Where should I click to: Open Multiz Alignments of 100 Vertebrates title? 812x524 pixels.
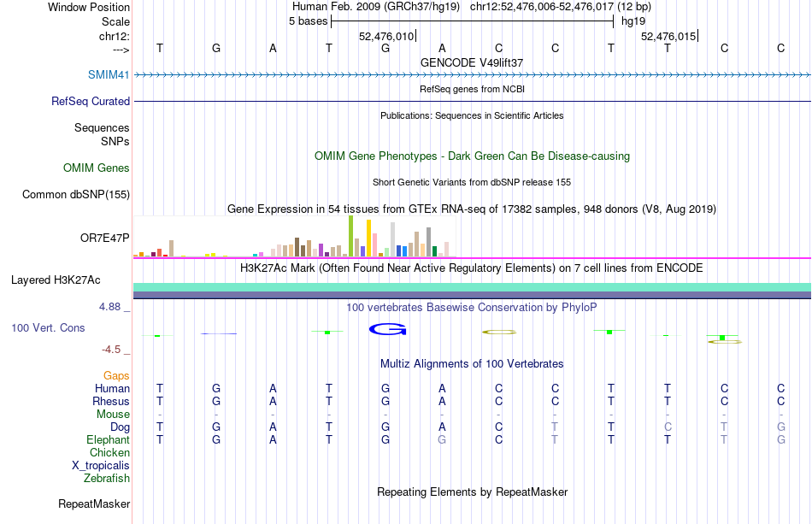(472, 363)
